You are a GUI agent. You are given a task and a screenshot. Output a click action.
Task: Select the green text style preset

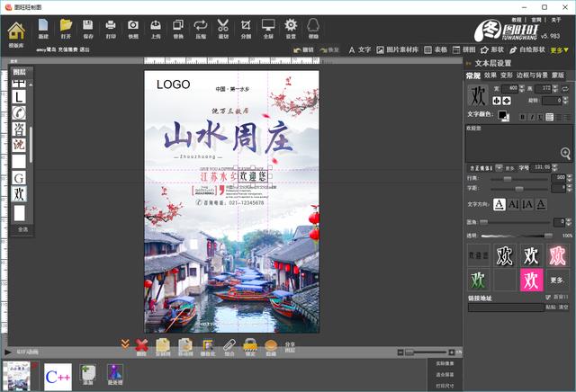click(478, 280)
